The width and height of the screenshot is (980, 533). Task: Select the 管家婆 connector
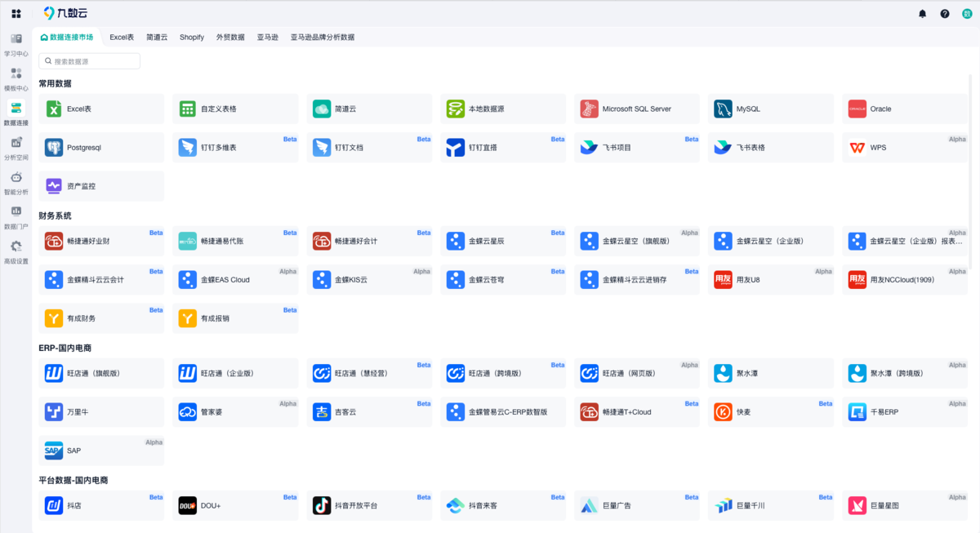point(235,412)
